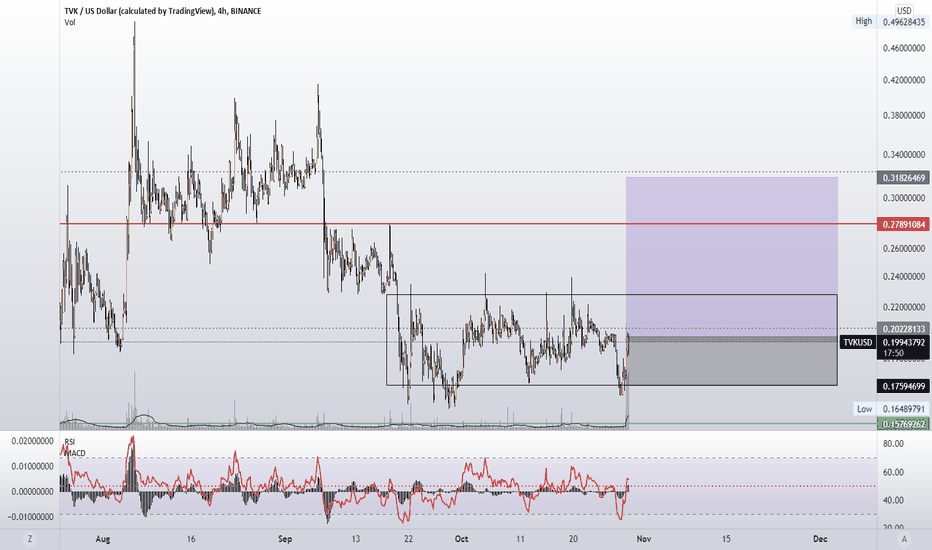
Task: Click the High price label tag
Action: click(864, 21)
